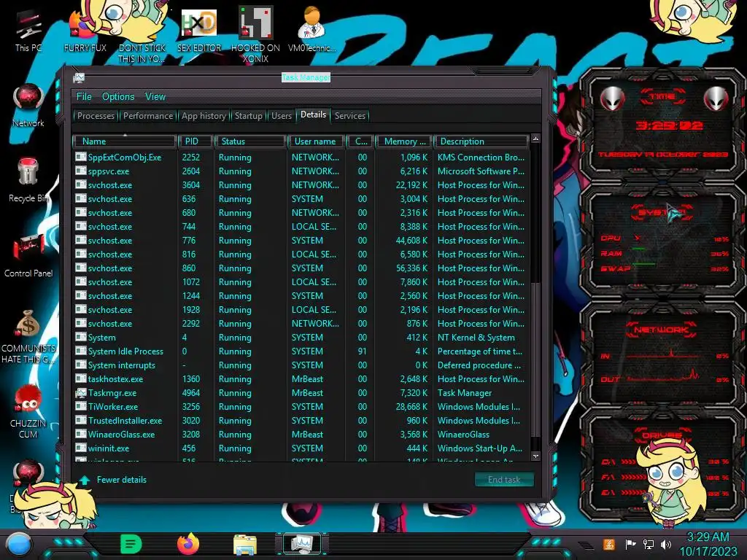The width and height of the screenshot is (747, 560).
Task: Open the FURRY FUX desktop shortcut
Action: pyautogui.click(x=85, y=31)
